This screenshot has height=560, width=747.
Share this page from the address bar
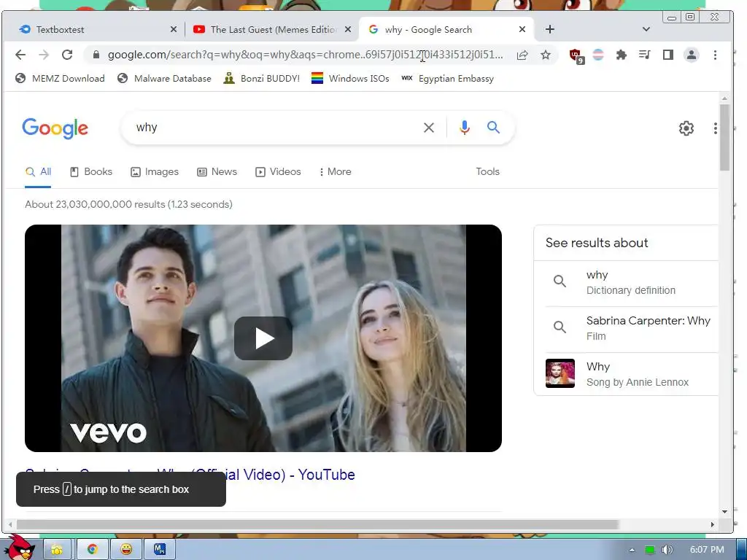click(x=522, y=55)
